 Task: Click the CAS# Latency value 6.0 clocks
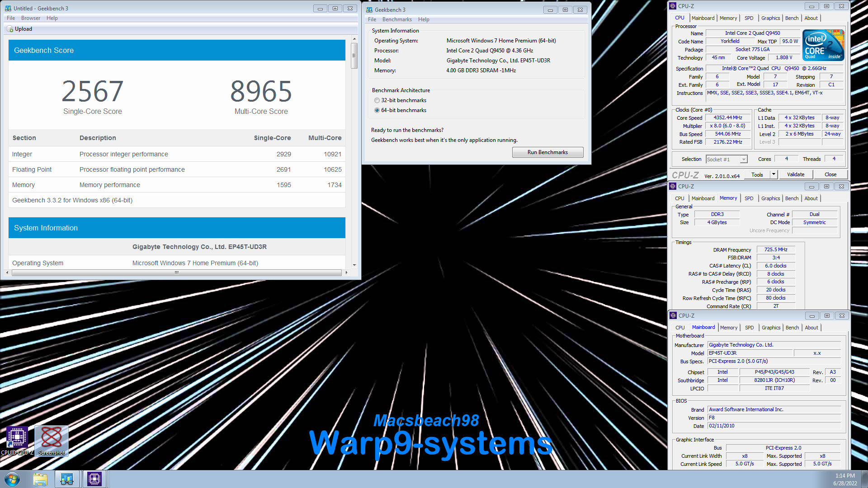pyautogui.click(x=776, y=266)
